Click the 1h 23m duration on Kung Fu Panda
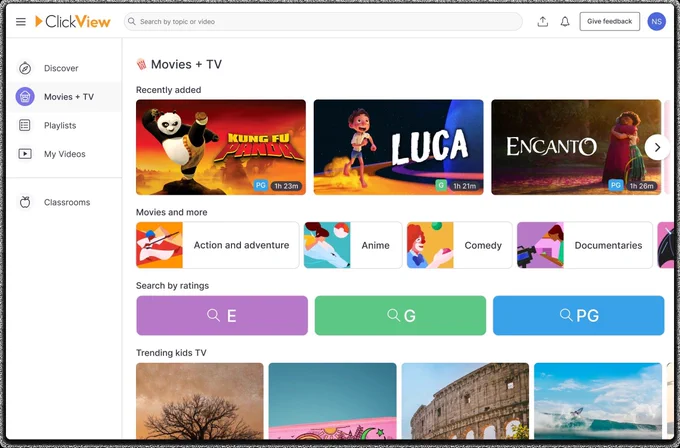The image size is (680, 448). click(286, 186)
